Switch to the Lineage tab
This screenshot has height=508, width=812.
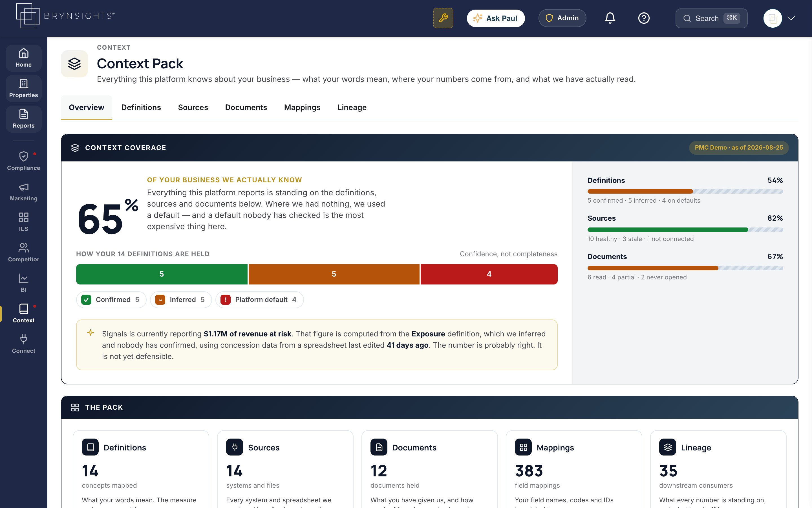[x=352, y=108]
